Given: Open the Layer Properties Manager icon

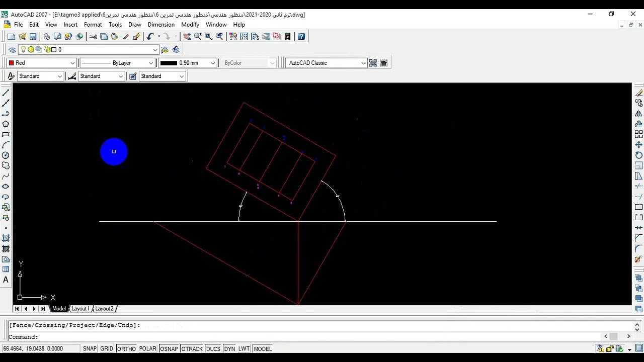Looking at the screenshot, I should [12, 50].
